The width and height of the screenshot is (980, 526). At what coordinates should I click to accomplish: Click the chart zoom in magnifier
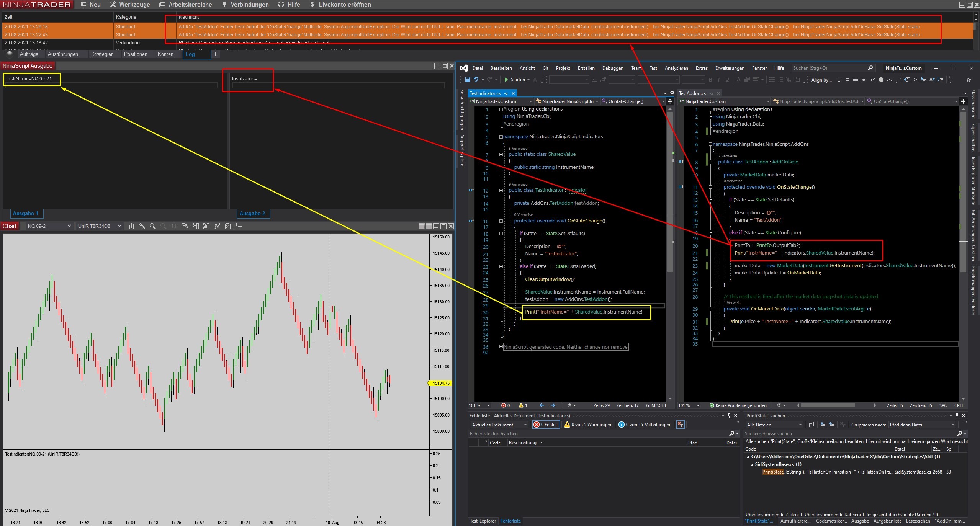click(x=152, y=226)
